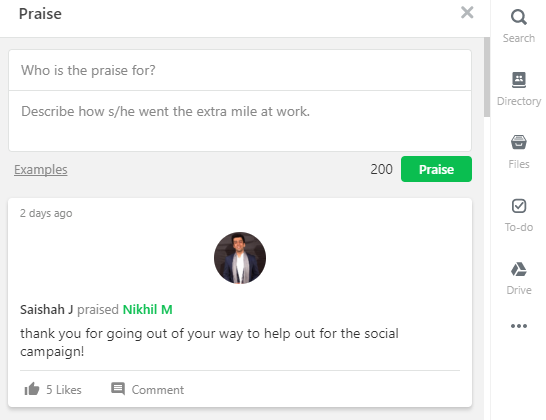Screen dimensions: 546x420
Task: Close the Praise panel
Action: click(467, 13)
